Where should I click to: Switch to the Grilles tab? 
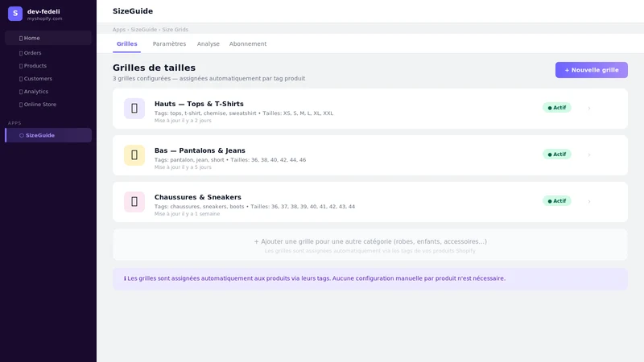pyautogui.click(x=126, y=44)
